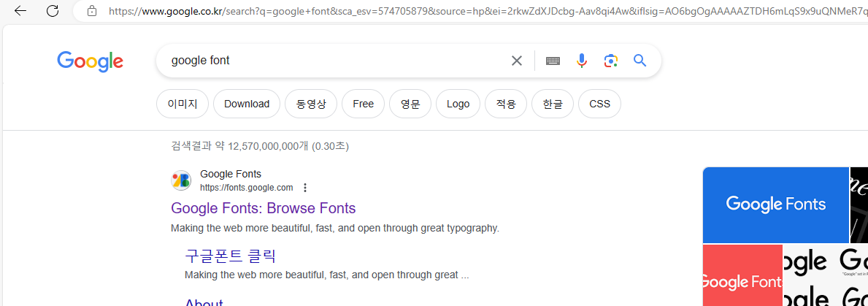Screen dimensions: 868x306
Task: Select the Download filter chip
Action: pos(247,104)
